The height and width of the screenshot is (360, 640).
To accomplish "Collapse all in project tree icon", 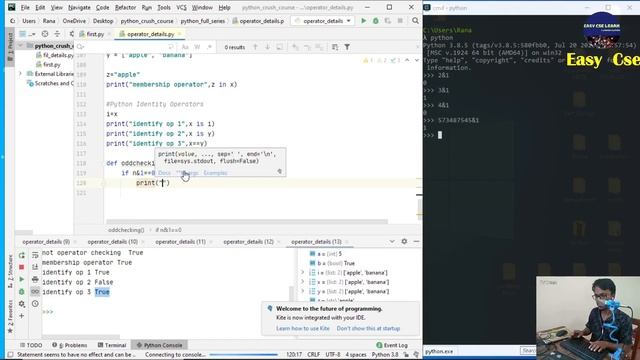I will [x=57, y=34].
